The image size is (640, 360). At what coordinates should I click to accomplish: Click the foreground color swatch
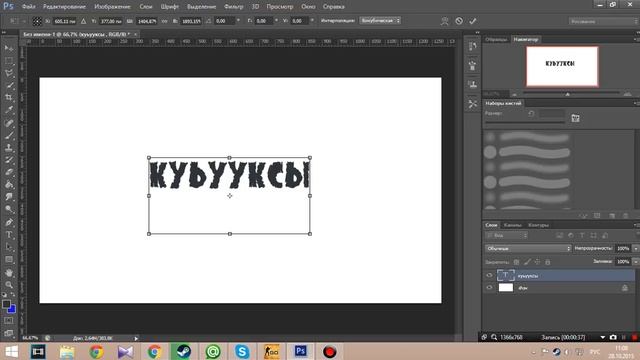tap(6, 304)
